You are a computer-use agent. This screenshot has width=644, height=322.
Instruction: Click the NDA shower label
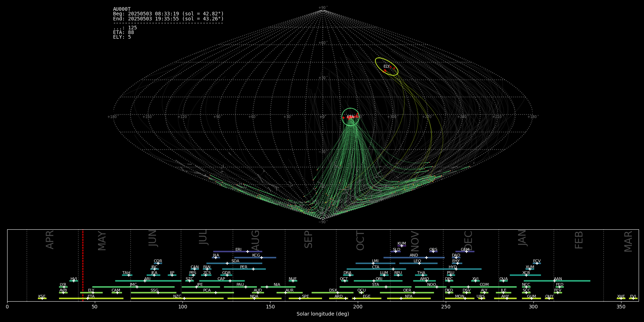tap(254, 297)
